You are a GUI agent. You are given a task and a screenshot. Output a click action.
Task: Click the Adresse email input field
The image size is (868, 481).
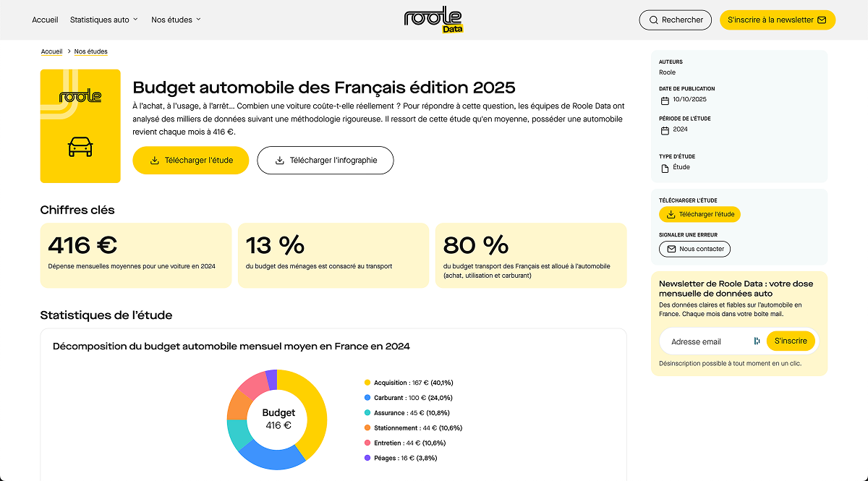click(705, 341)
